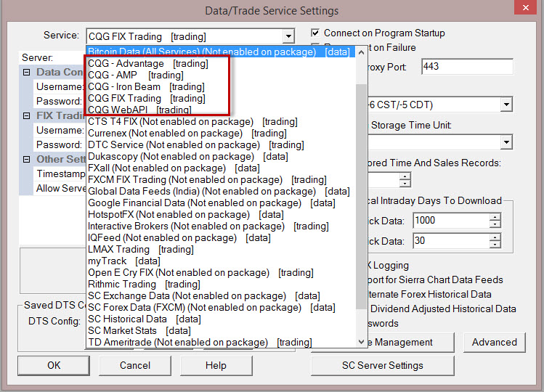
Task: Collapse the Other Settings section
Action: [x=26, y=159]
